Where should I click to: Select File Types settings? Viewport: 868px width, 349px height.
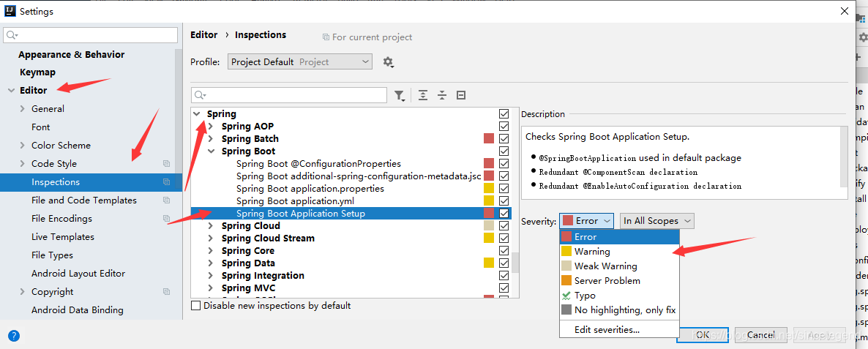pyautogui.click(x=53, y=255)
